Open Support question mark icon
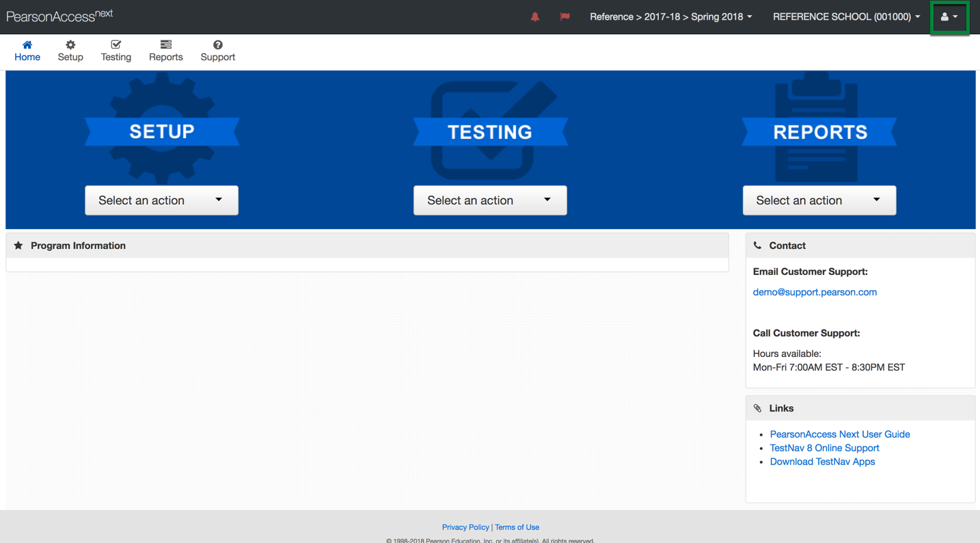The height and width of the screenshot is (543, 980). pos(218,45)
